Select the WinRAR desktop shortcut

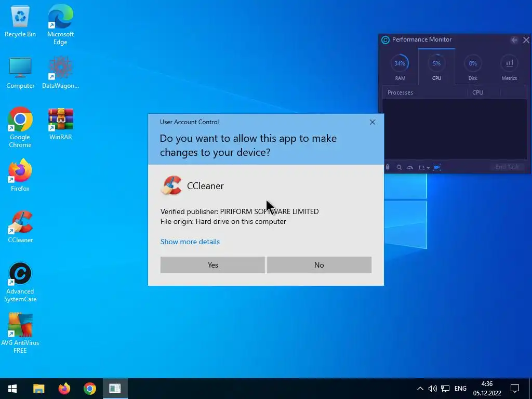60,124
